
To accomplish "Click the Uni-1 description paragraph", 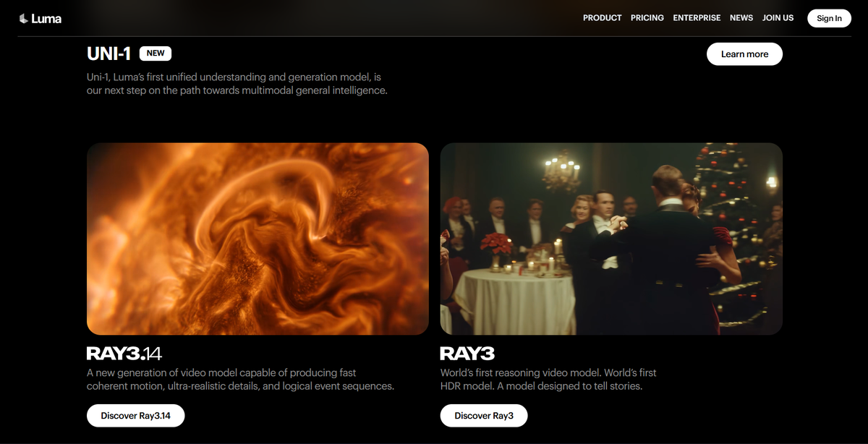I will click(237, 84).
